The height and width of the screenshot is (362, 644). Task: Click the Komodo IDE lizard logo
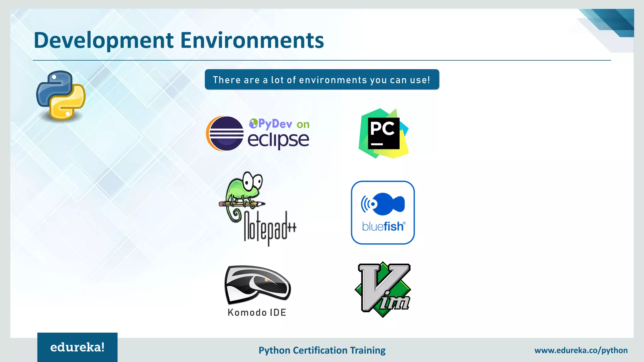tap(258, 285)
